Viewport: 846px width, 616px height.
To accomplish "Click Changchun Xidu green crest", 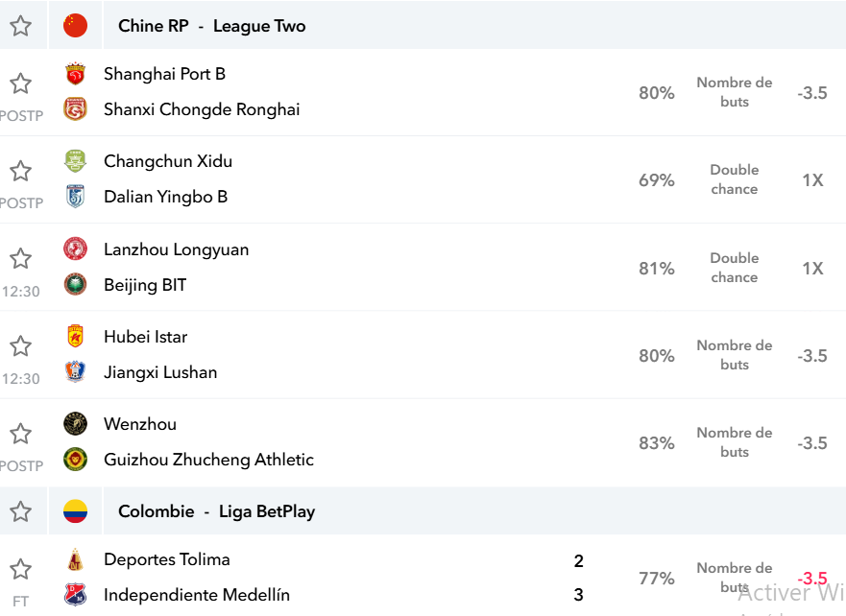I will coord(75,161).
